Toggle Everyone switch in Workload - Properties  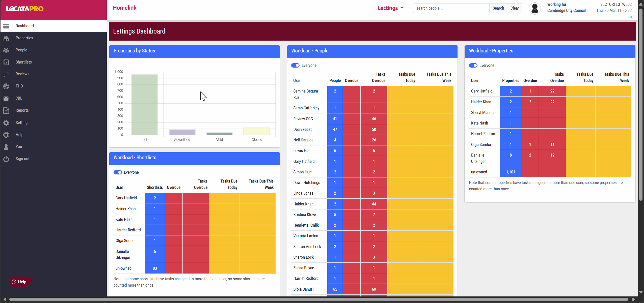[x=473, y=66]
